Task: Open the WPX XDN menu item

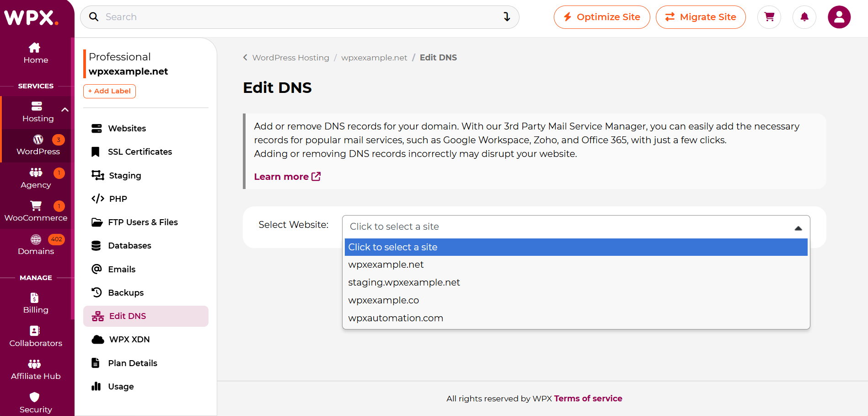Action: pyautogui.click(x=146, y=340)
